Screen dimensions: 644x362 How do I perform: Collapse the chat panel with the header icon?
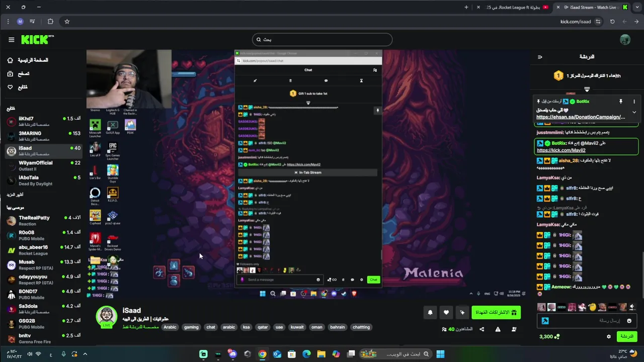coord(540,57)
